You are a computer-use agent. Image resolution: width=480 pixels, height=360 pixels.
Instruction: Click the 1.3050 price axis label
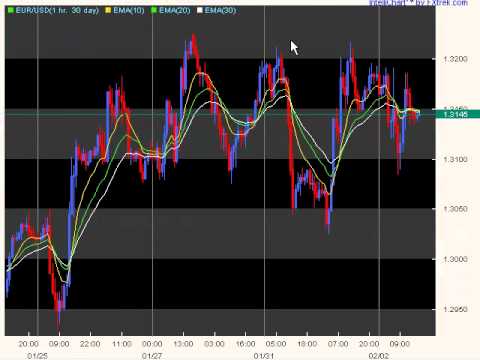point(455,209)
